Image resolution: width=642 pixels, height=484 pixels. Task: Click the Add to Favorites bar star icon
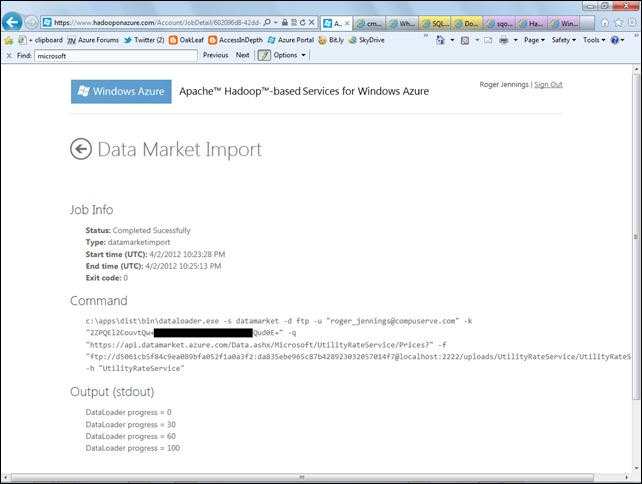[x=9, y=40]
